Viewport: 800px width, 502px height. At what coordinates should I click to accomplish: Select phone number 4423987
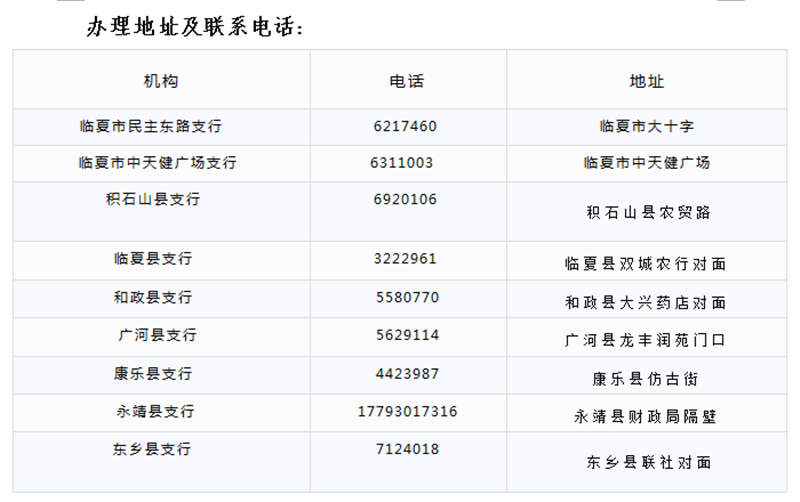(x=408, y=373)
